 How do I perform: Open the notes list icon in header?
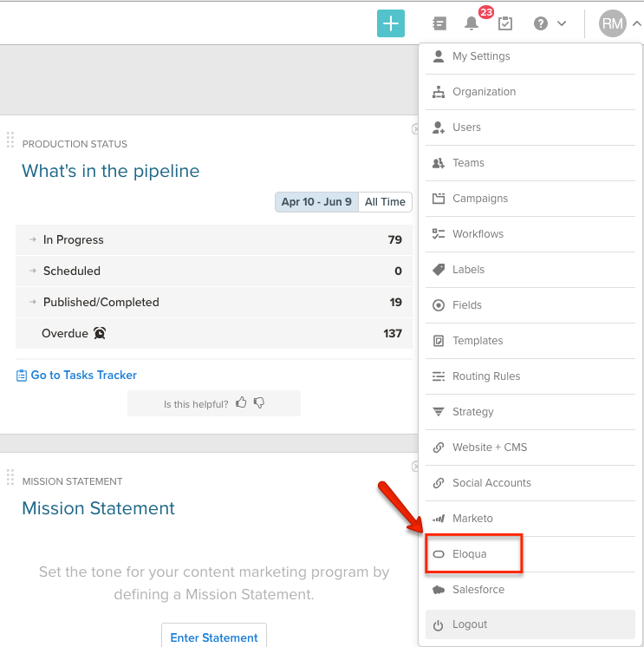[439, 23]
